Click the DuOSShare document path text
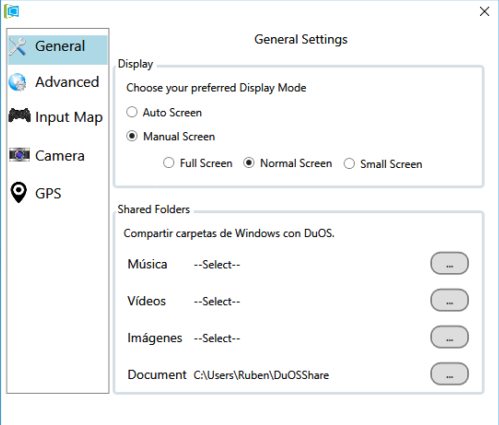This screenshot has height=425, width=499. click(261, 375)
